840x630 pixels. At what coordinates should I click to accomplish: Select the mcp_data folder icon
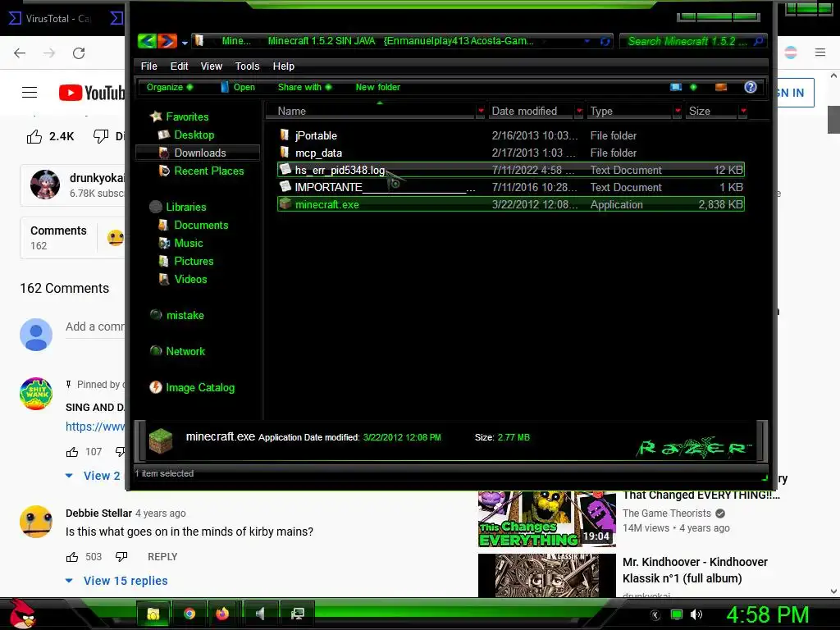pyautogui.click(x=285, y=152)
